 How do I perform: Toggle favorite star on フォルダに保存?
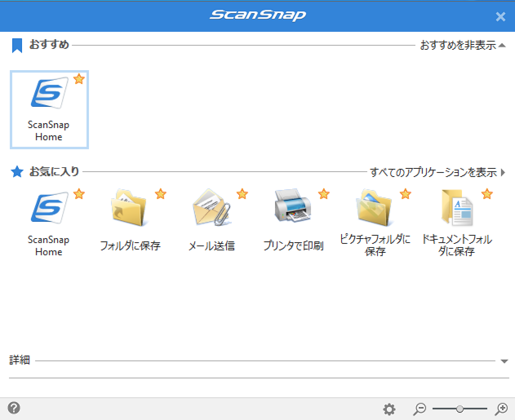tap(161, 194)
